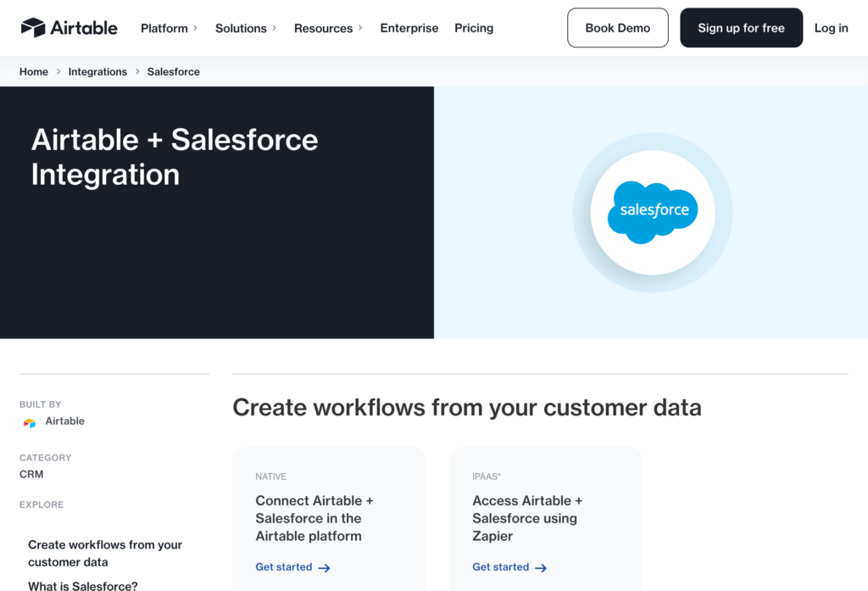Open What is Salesforce? sidebar link
This screenshot has height=591, width=868.
click(83, 585)
